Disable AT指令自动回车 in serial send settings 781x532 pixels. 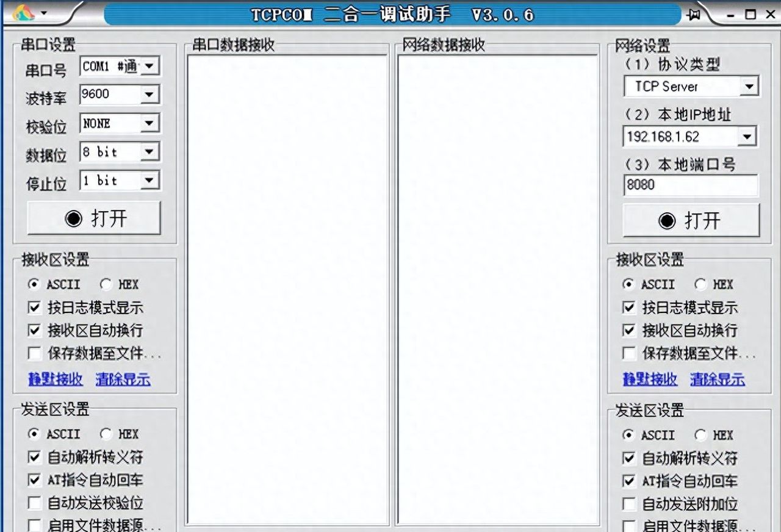tap(35, 481)
